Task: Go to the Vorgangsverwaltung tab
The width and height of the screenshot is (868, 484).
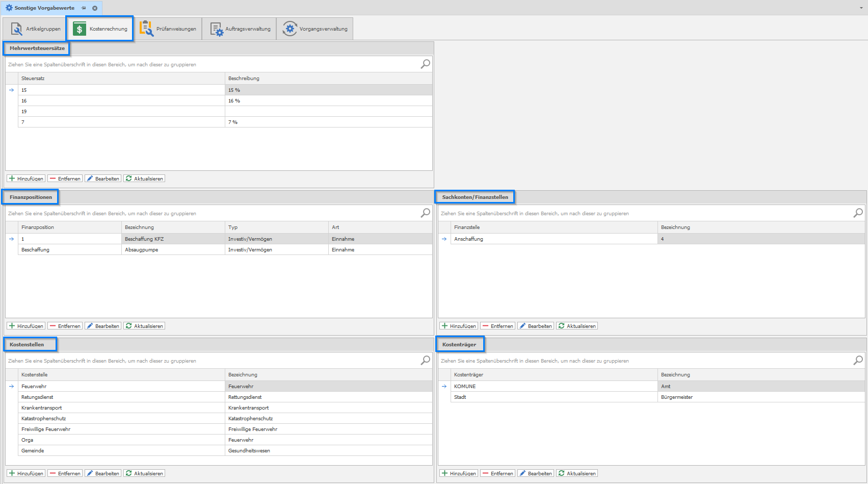Action: (315, 29)
